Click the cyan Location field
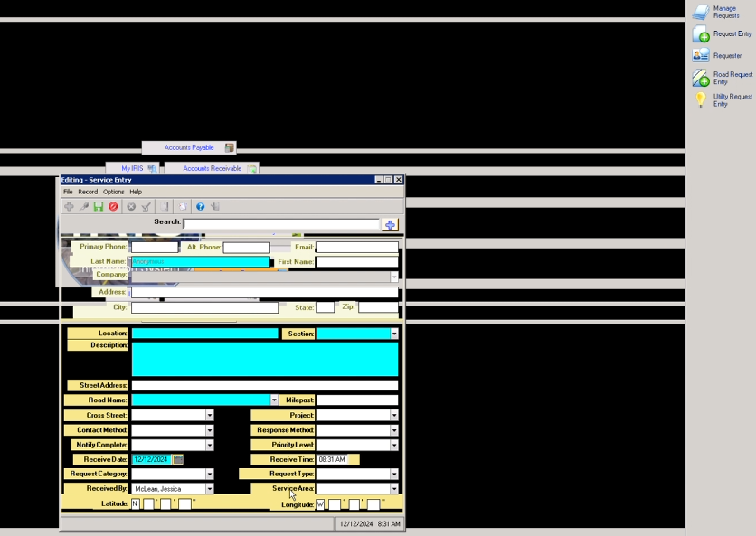Image resolution: width=756 pixels, height=536 pixels. click(205, 333)
